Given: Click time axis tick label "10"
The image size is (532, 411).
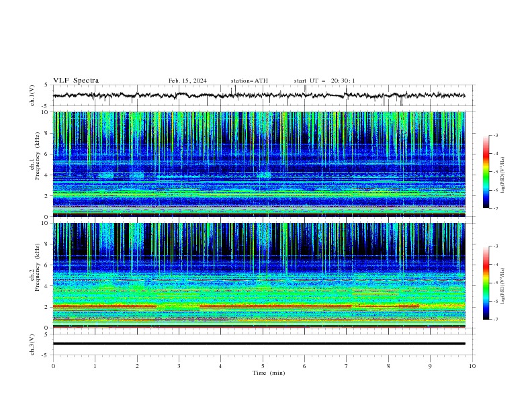Looking at the screenshot, I should [472, 366].
